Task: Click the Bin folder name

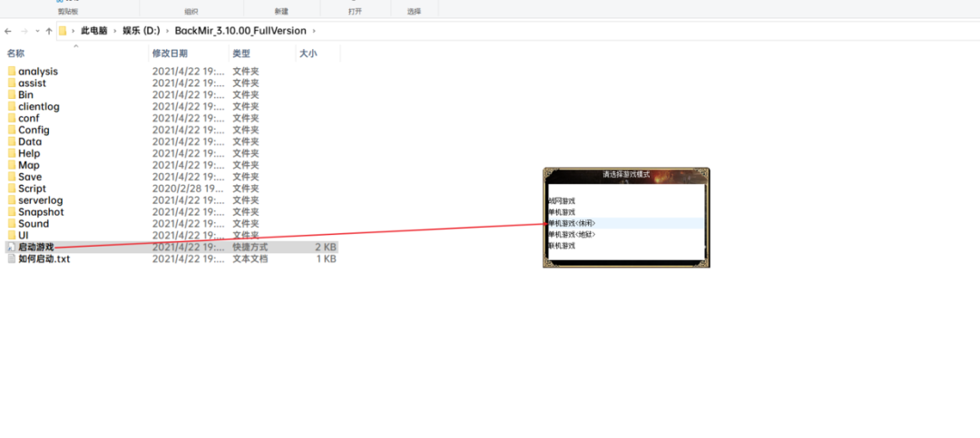Action: coord(25,95)
